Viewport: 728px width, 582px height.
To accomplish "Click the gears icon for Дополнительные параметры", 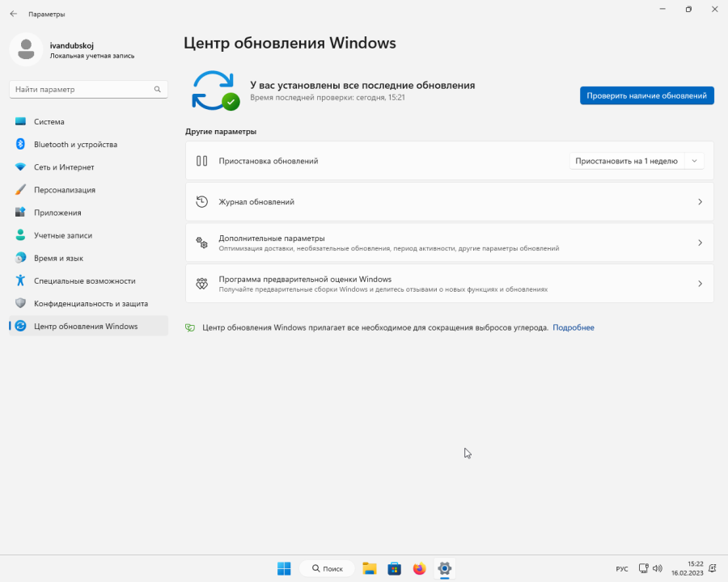I will 201,242.
